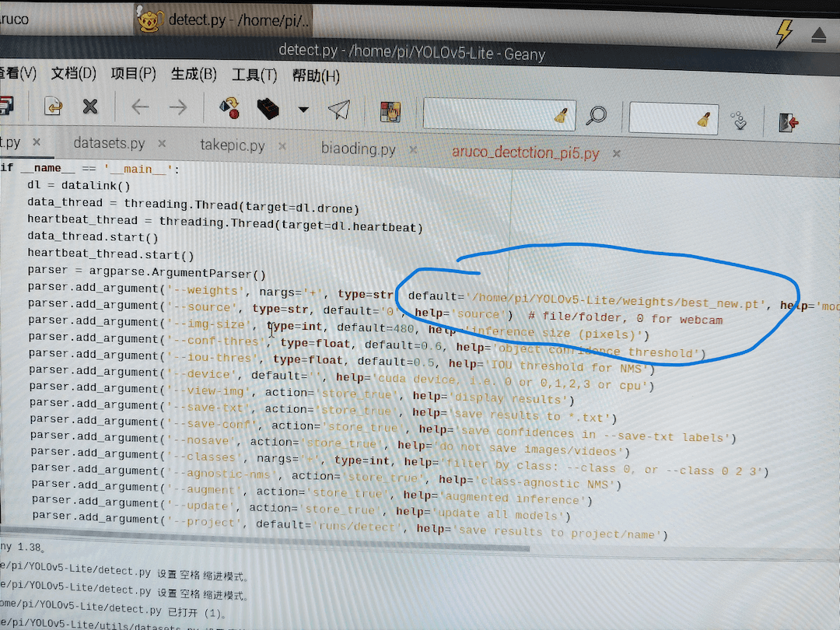
Task: Close the takepic.py tab
Action: [282, 146]
